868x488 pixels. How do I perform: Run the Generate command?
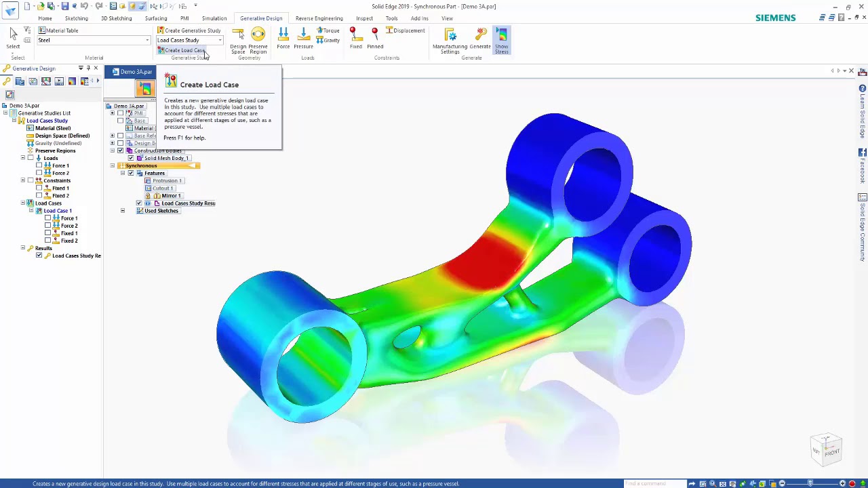coord(480,39)
